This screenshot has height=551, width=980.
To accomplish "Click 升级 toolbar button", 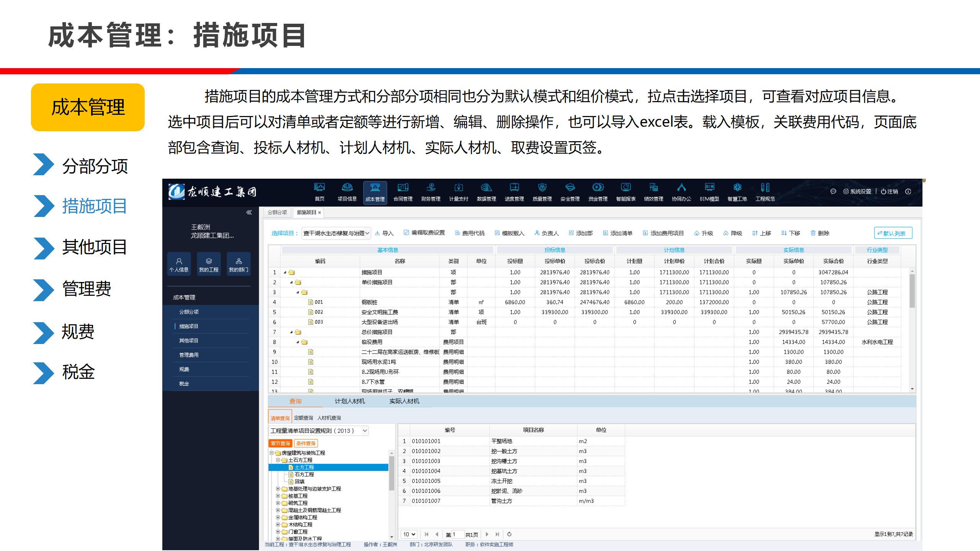I will coord(704,233).
